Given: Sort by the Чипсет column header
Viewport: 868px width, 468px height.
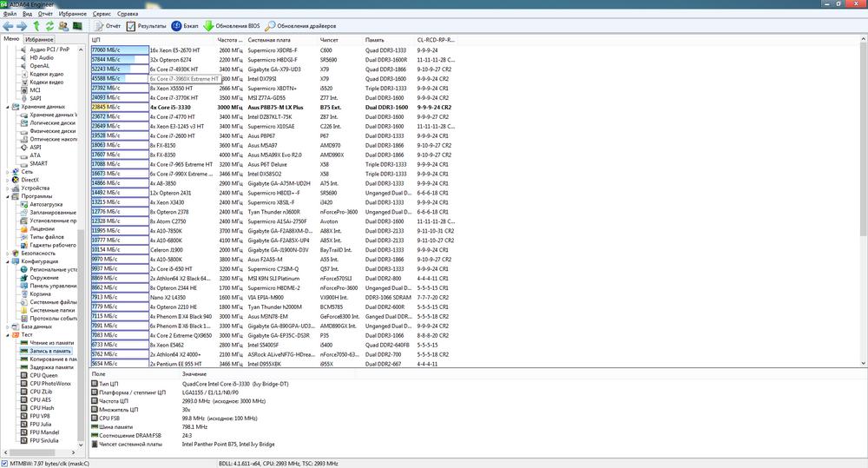Looking at the screenshot, I should 341,40.
